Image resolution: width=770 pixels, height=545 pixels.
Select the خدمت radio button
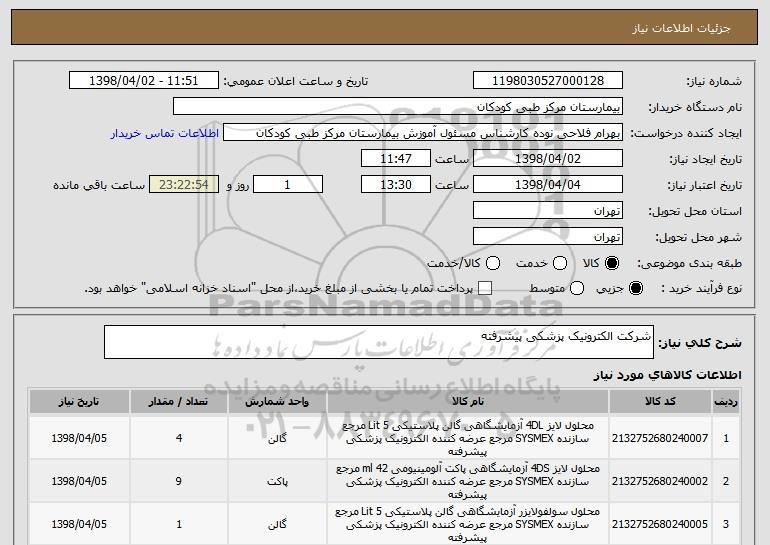click(560, 263)
